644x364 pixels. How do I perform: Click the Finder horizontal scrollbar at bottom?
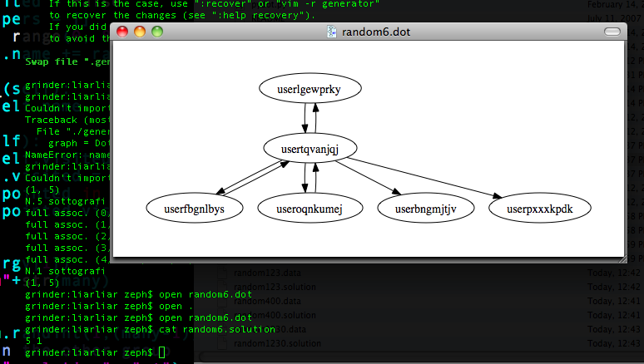pyautogui.click(x=416, y=358)
